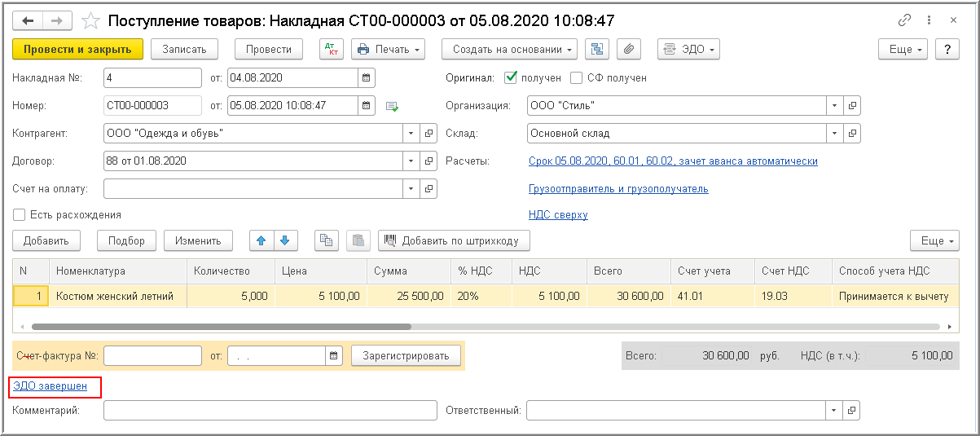Enable the СФ получен checkbox

pos(577,77)
